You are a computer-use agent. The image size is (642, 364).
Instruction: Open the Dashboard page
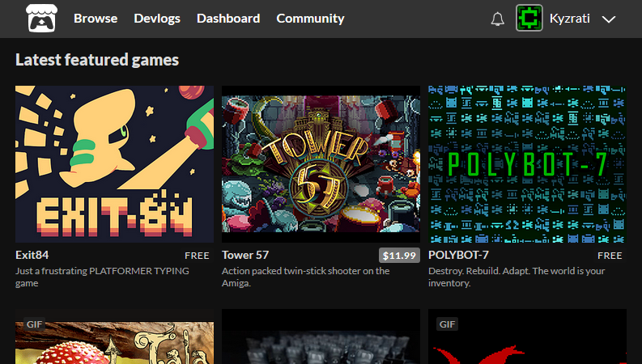(228, 19)
